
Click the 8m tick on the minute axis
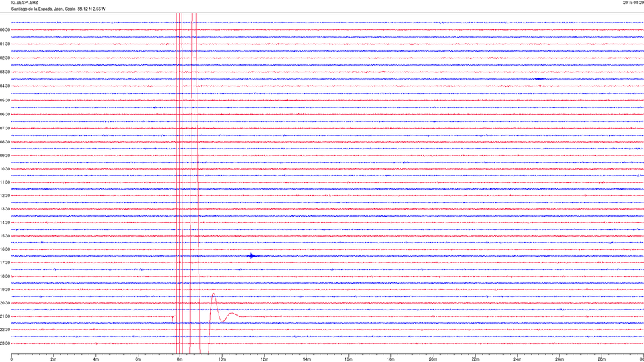(x=180, y=359)
